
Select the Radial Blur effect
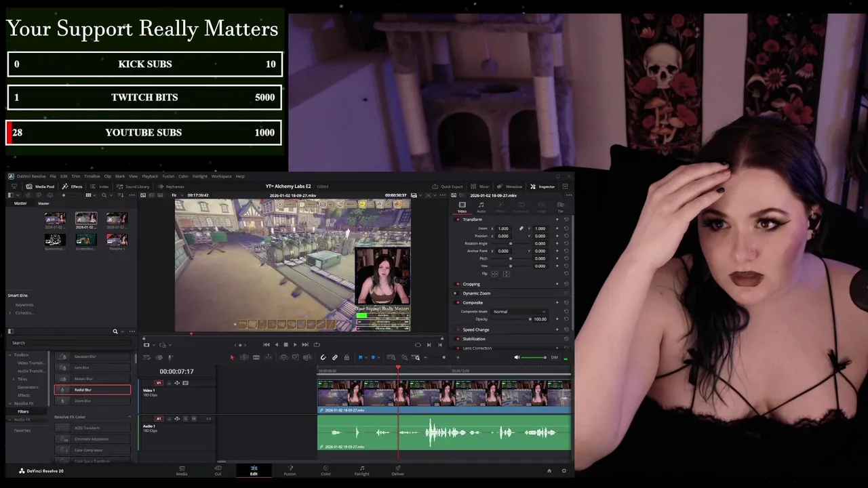click(x=92, y=390)
